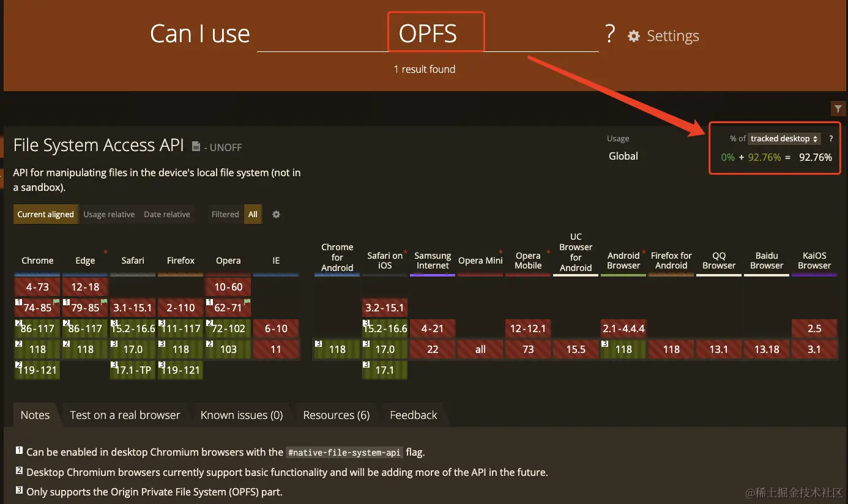Select Opera versions 62-71 cell

point(228,308)
